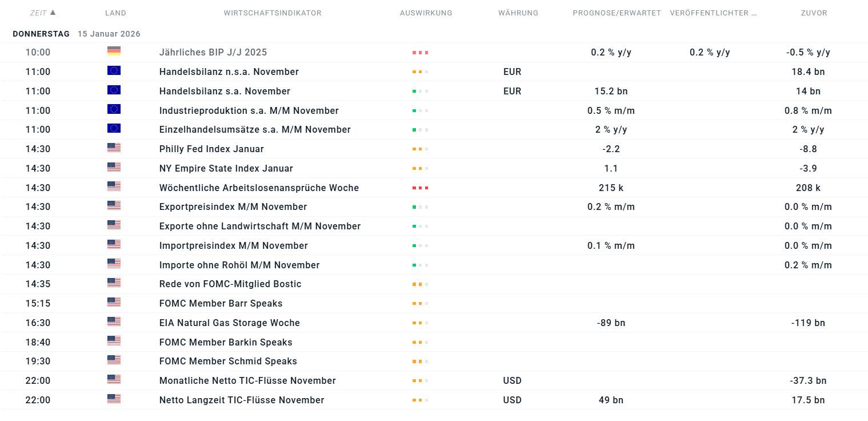Click the Land column header

(x=115, y=13)
